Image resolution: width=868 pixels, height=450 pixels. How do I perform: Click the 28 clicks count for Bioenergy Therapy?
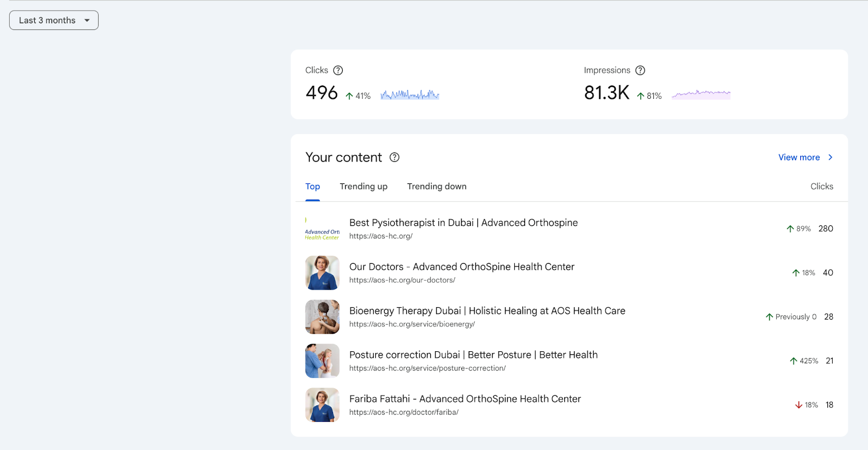(828, 316)
